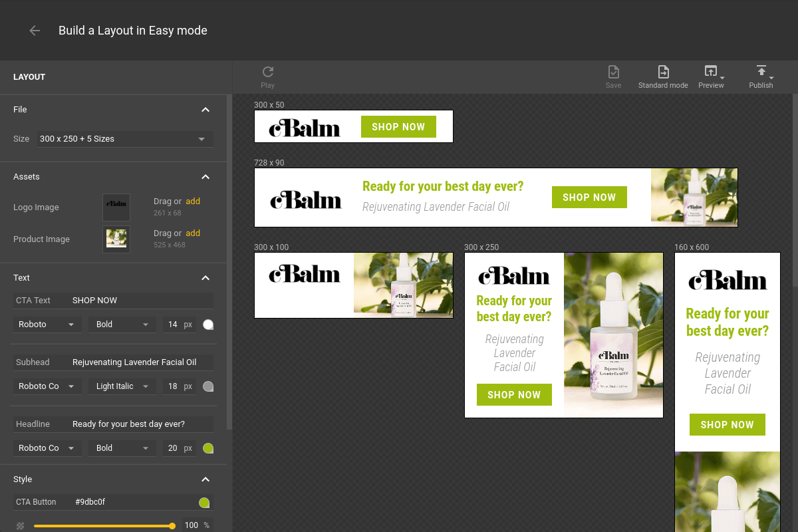Image resolution: width=798 pixels, height=532 pixels.
Task: Open Subhead gray color swatch
Action: tap(208, 386)
